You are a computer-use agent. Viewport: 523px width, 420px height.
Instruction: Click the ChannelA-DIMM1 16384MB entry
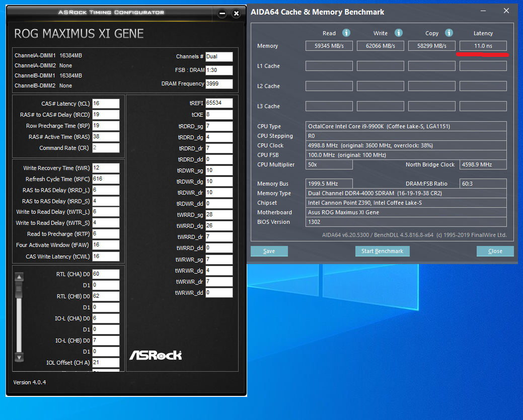(x=48, y=55)
